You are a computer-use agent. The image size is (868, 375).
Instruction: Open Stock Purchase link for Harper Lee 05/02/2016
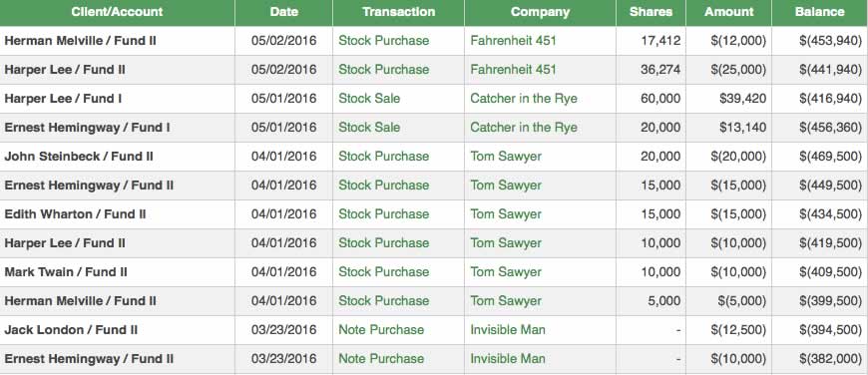point(384,70)
